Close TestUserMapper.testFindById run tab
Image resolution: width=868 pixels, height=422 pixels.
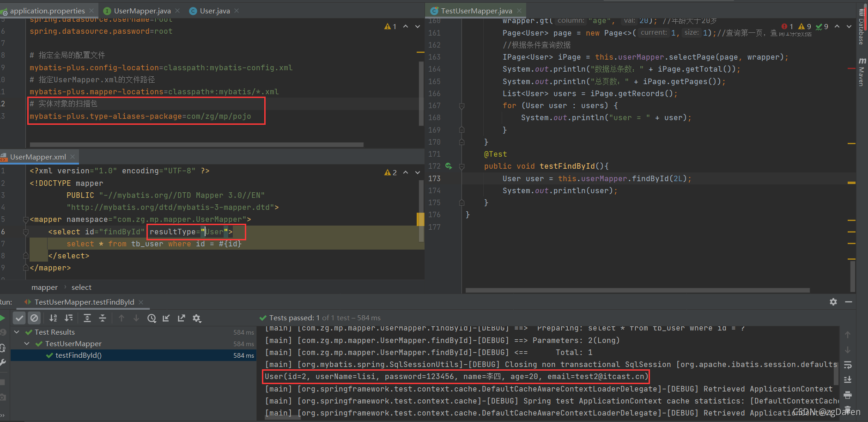point(141,302)
